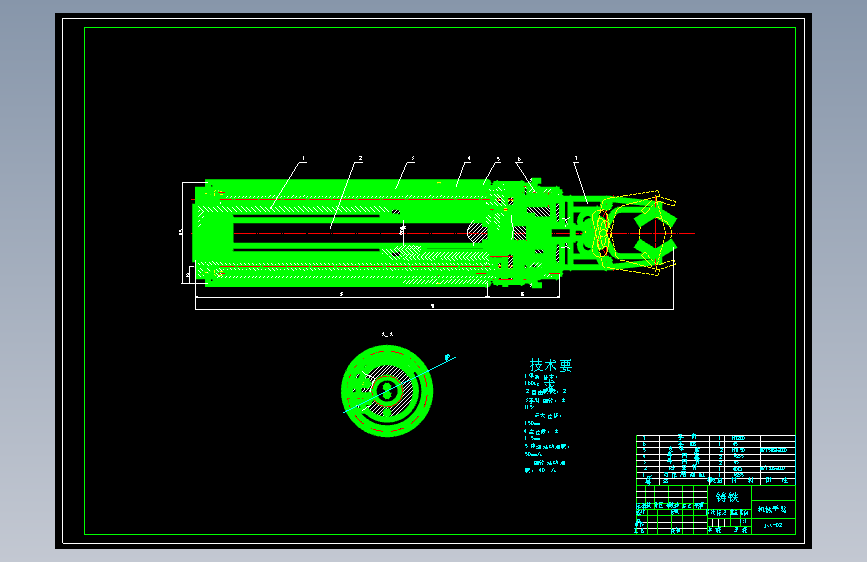Screen dimensions: 867x562
Task: Select the drawing number cell in title block
Action: coord(773,525)
